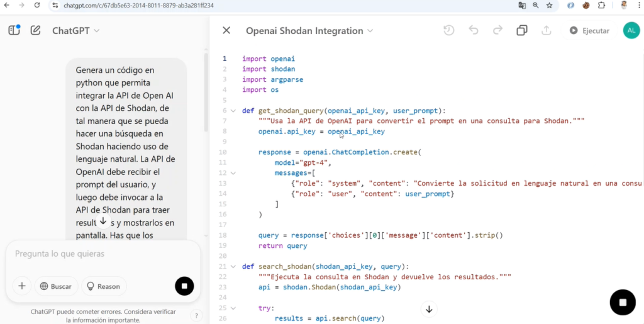Screen dimensions: 644x324
Task: Open the Extensions puzzle-piece menu
Action: [601, 5]
